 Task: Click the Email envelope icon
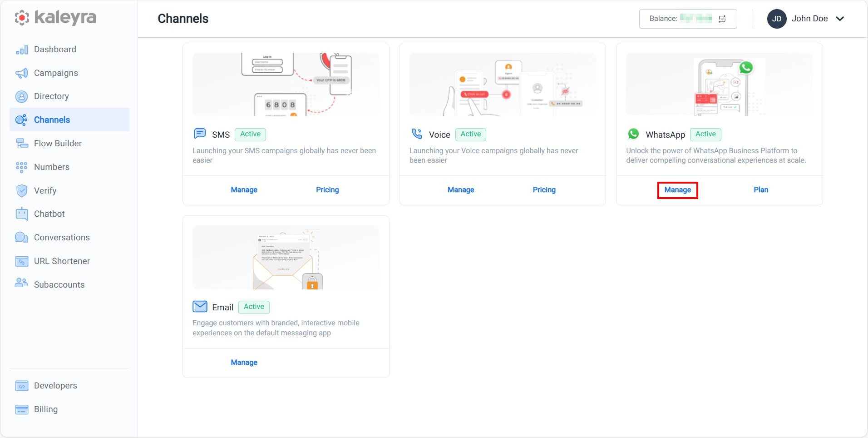200,307
